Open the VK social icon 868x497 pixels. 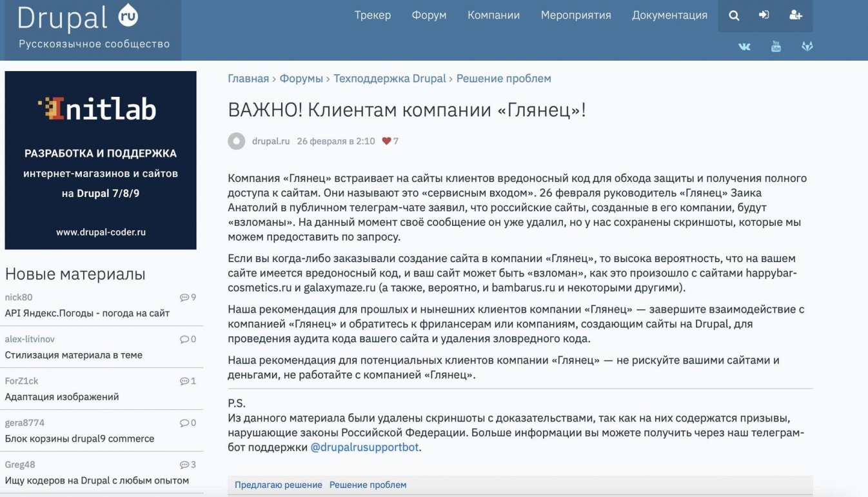pyautogui.click(x=744, y=46)
